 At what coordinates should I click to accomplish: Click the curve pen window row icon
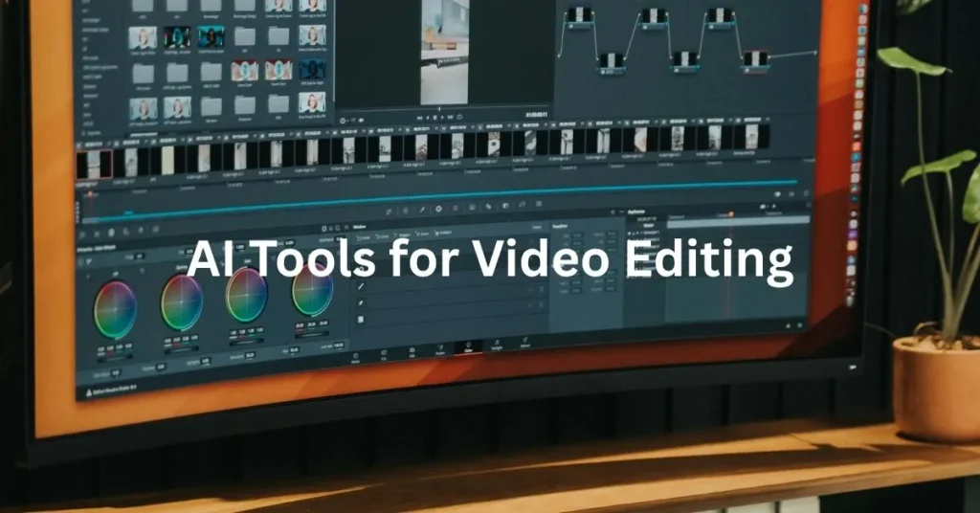click(361, 302)
